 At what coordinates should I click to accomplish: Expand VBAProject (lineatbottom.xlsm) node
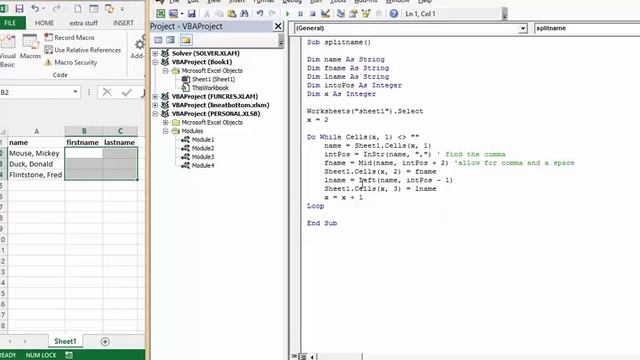pyautogui.click(x=155, y=105)
